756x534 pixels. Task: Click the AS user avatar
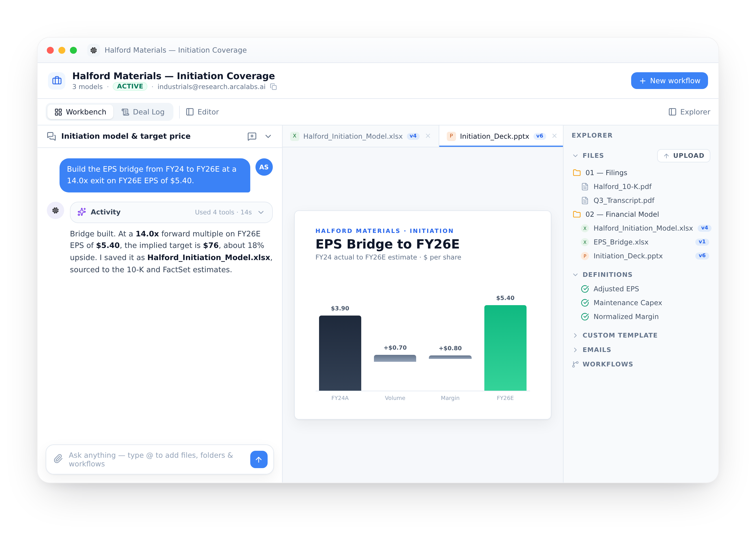(264, 167)
